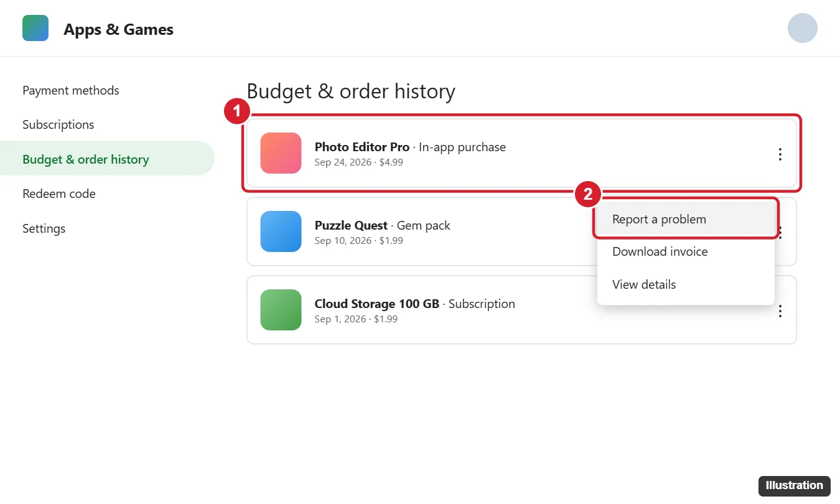Image resolution: width=840 pixels, height=504 pixels.
Task: Click the Cloud Storage 100 GB order title
Action: click(377, 304)
